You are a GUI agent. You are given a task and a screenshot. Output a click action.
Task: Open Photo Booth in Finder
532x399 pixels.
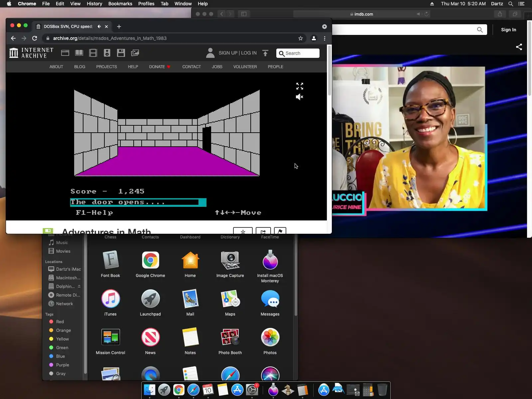[230, 341]
